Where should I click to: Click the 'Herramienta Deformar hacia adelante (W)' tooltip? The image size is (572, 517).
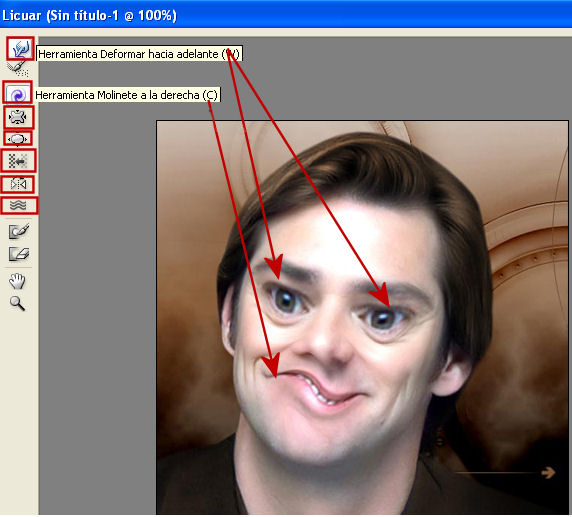point(139,54)
